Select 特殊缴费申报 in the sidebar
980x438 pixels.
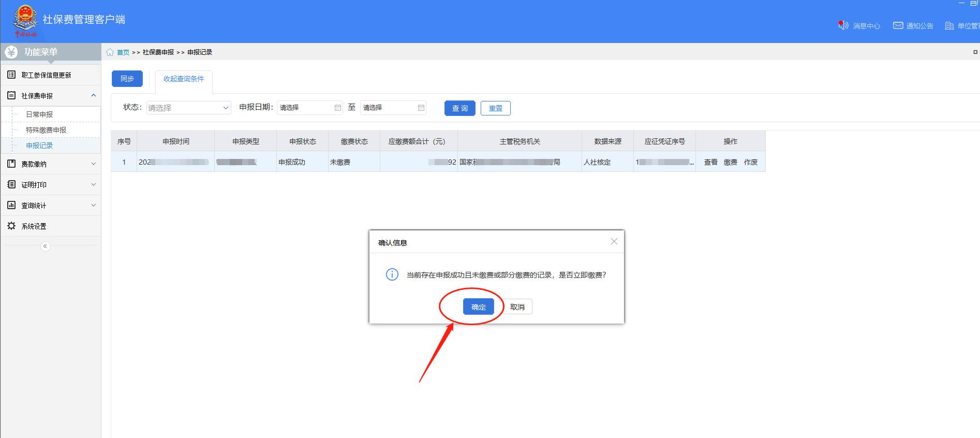(46, 130)
